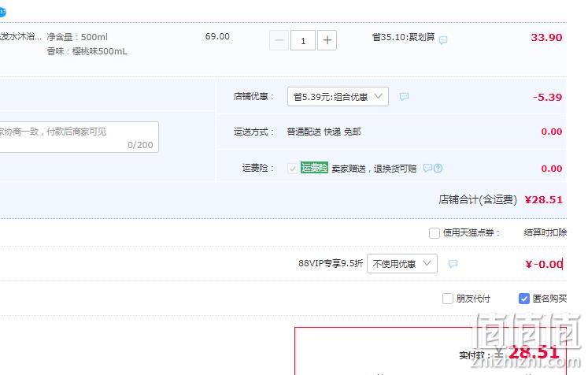The width and height of the screenshot is (588, 375).
Task: Click the 普通配送 快递 免邮 shipping text
Action: tap(324, 132)
